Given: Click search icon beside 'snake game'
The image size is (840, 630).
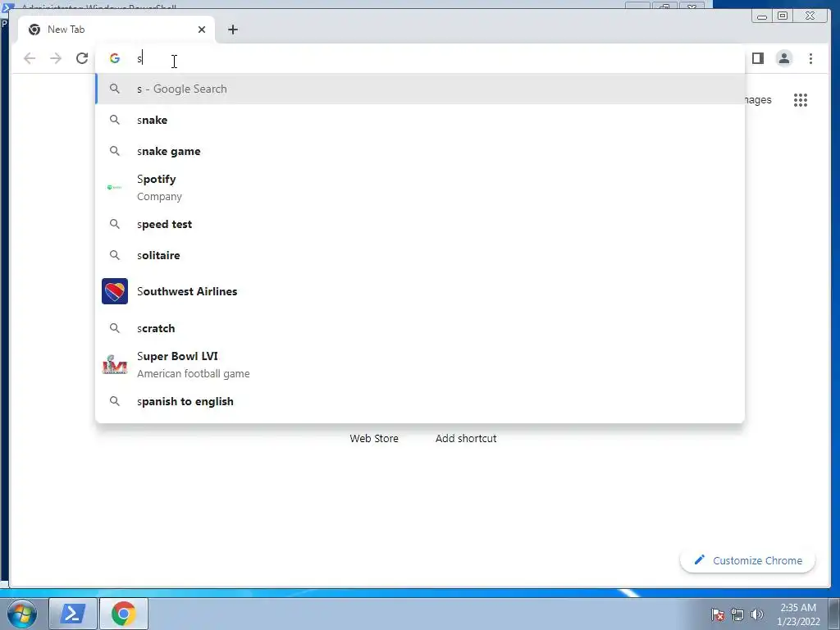Looking at the screenshot, I should click(x=115, y=151).
